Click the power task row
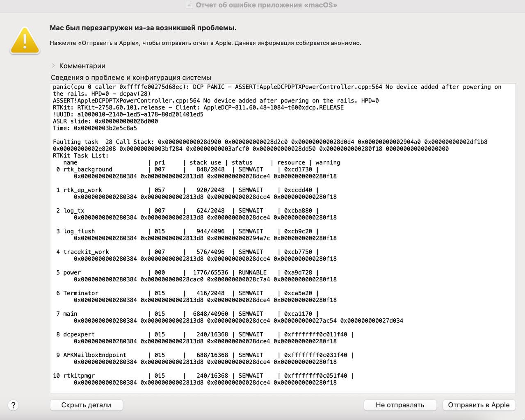 pyautogui.click(x=187, y=273)
